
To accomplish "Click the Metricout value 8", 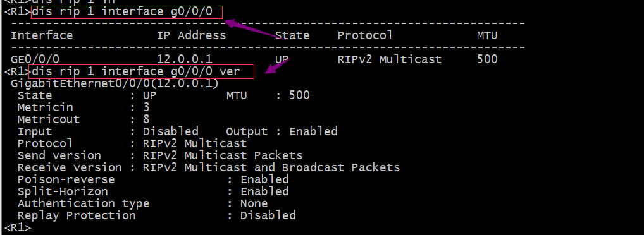I will [x=146, y=120].
